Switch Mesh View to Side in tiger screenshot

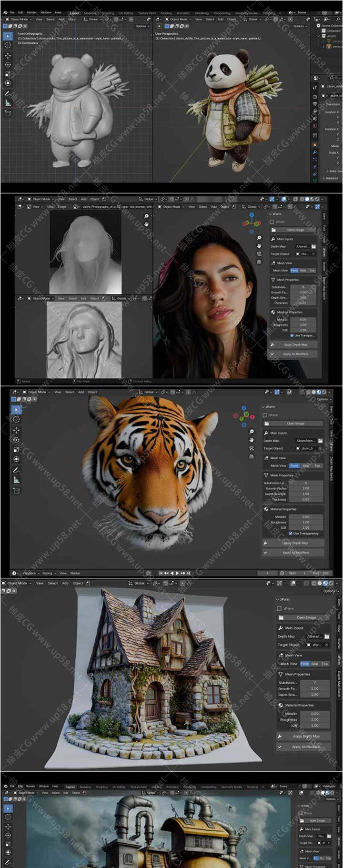pos(306,465)
